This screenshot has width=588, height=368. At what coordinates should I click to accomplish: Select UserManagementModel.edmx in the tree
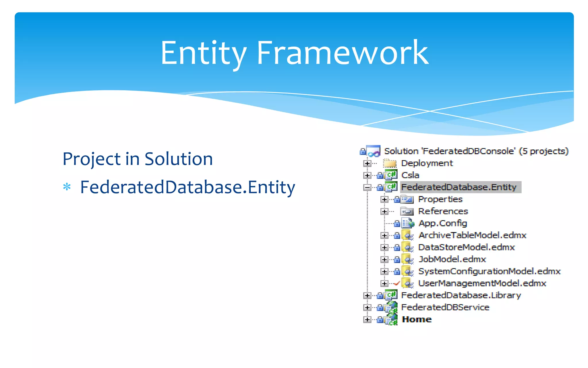click(482, 283)
